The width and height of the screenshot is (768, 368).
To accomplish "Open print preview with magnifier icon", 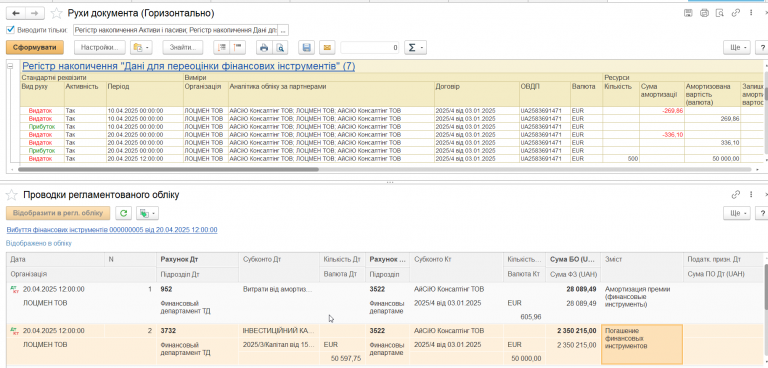I will click(x=280, y=48).
